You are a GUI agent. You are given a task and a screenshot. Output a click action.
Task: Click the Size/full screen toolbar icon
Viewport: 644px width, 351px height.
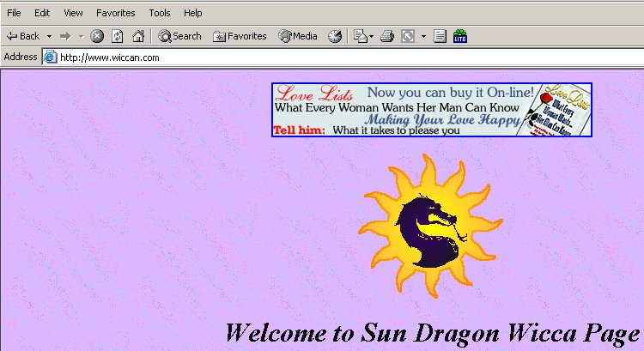coord(408,37)
